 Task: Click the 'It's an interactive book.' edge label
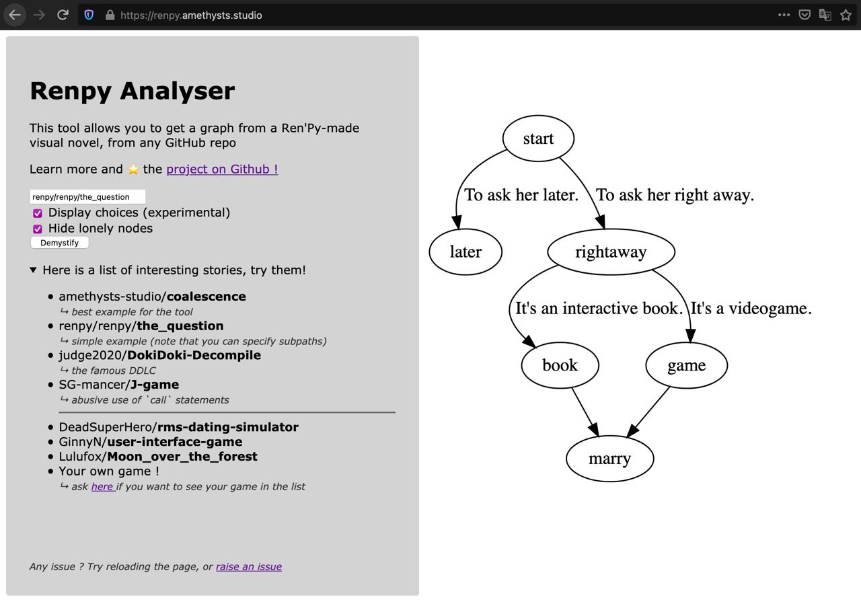tap(599, 309)
